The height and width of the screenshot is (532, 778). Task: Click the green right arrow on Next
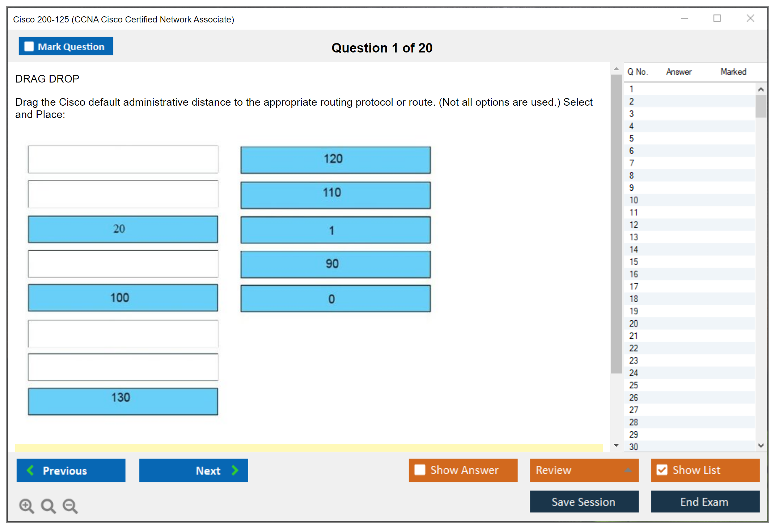[x=235, y=470]
